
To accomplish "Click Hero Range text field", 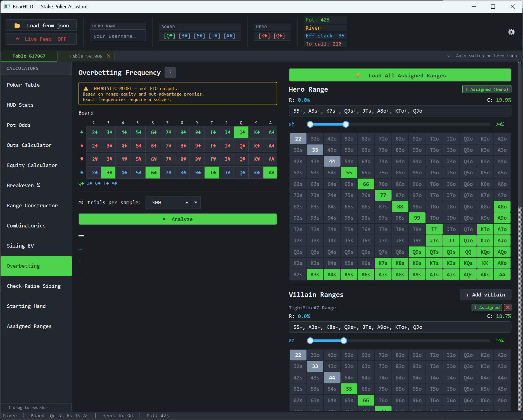I will click(400, 111).
